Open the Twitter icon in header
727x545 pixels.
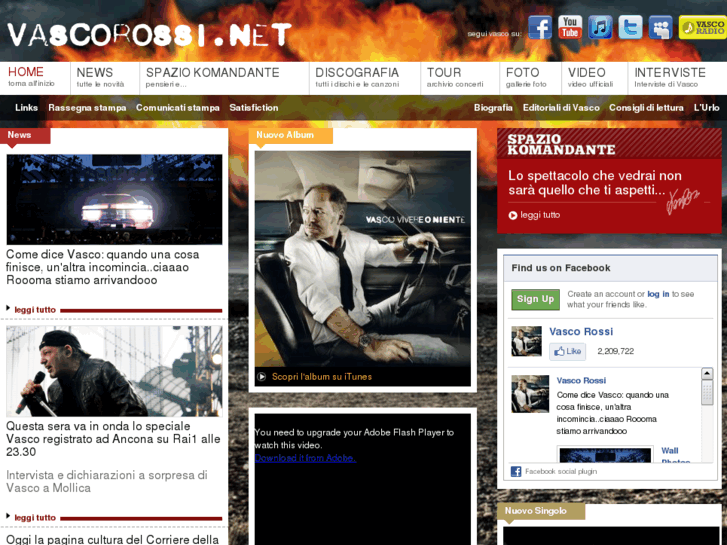630,27
